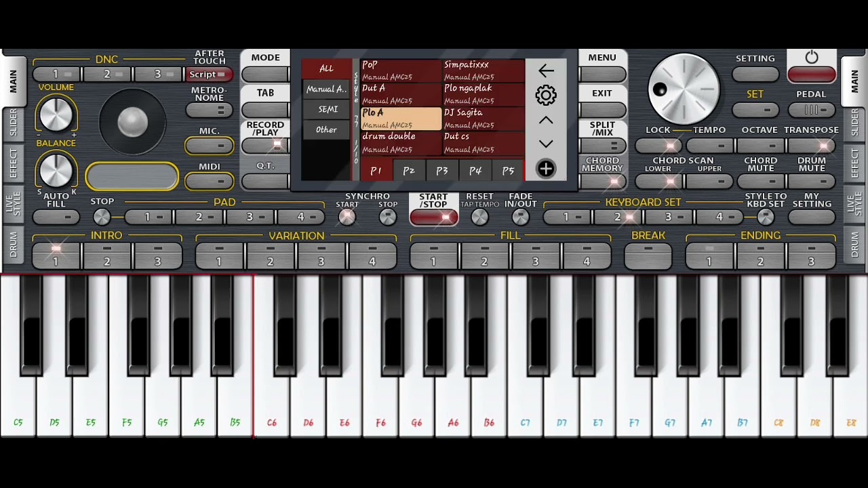This screenshot has width=868, height=488.
Task: Click the Menu button
Action: pos(602,75)
